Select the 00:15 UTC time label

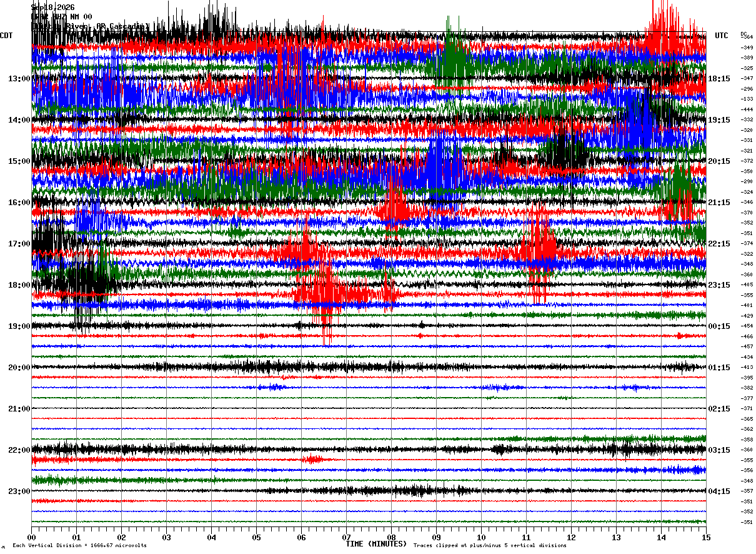719,326
